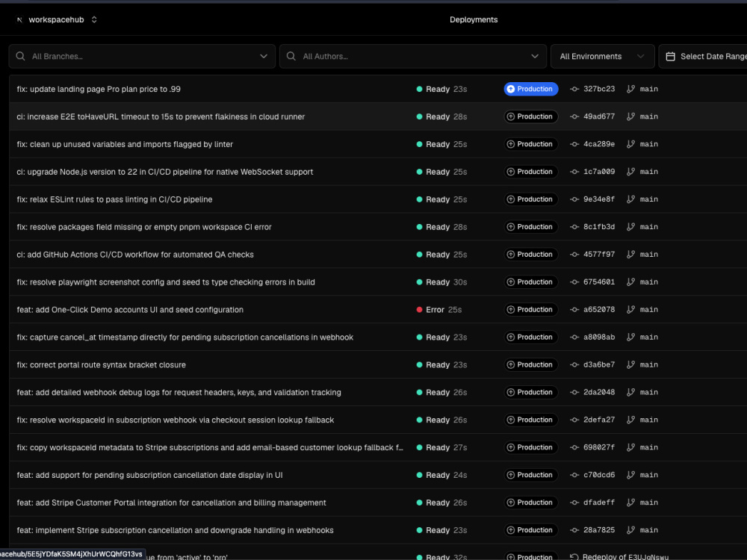The width and height of the screenshot is (747, 560).
Task: Click the commit icon beside 49ad677
Action: (x=574, y=116)
